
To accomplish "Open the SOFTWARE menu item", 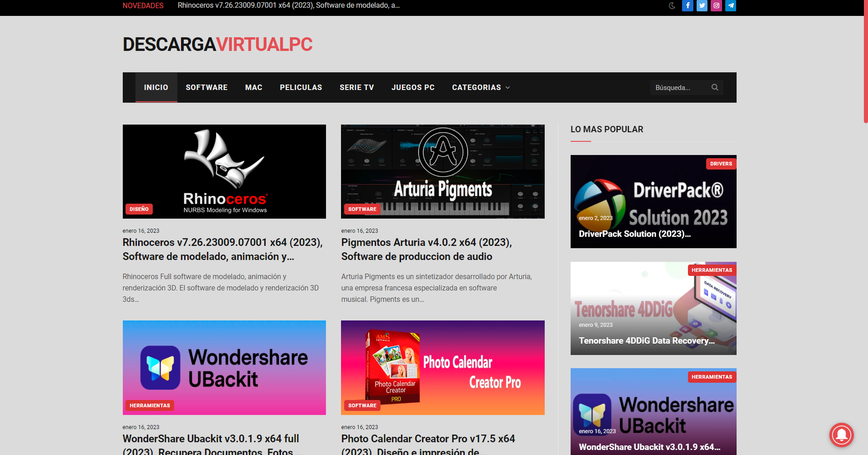I will point(206,87).
